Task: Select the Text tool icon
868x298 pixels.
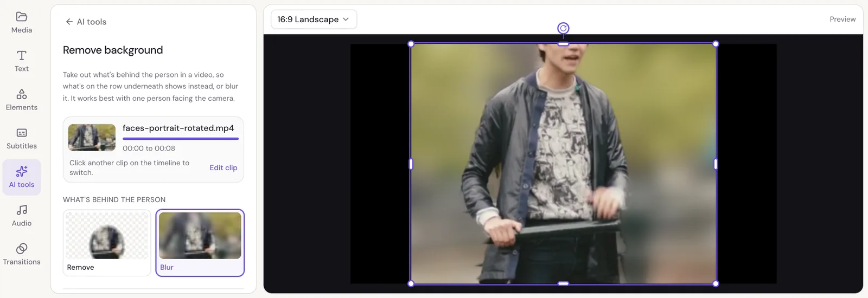Action: 22,55
